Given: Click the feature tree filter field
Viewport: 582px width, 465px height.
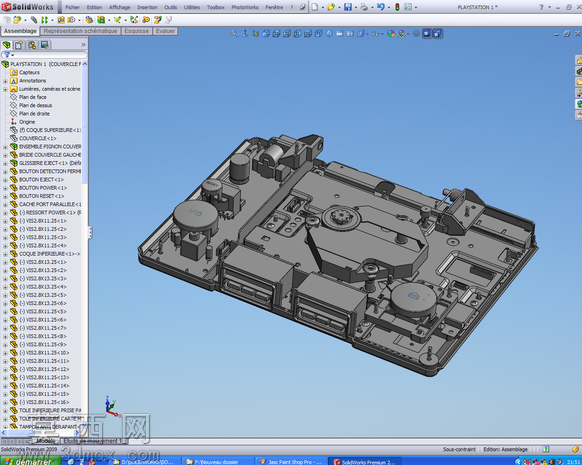Looking at the screenshot, I should [x=45, y=55].
